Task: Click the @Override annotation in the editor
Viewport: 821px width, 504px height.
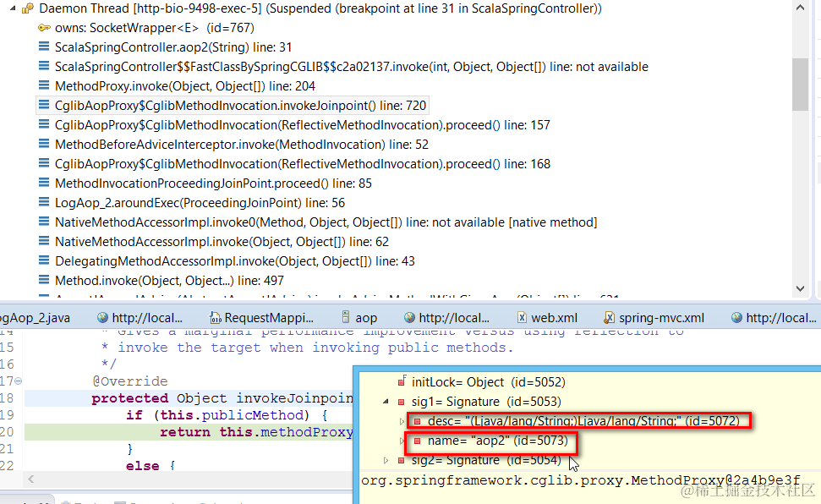Action: point(130,381)
